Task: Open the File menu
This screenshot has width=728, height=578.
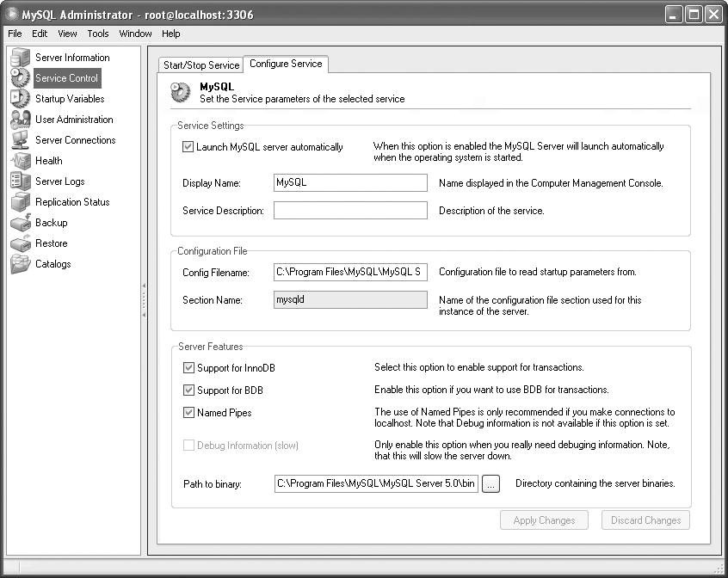Action: click(15, 34)
